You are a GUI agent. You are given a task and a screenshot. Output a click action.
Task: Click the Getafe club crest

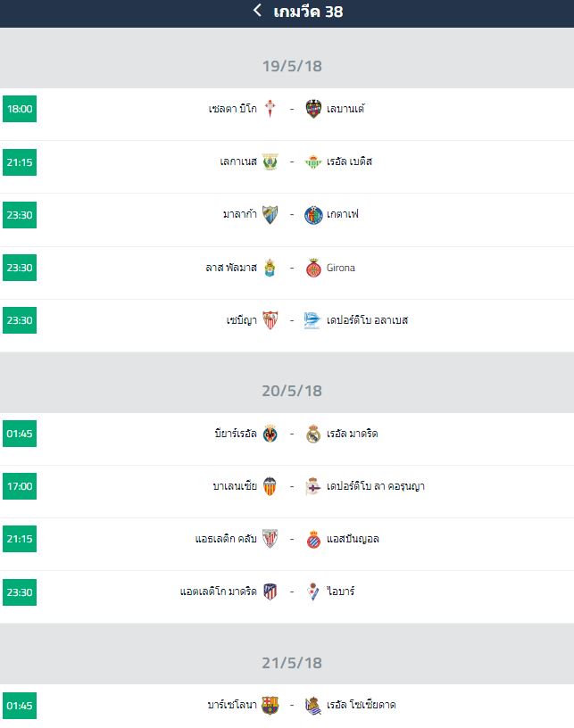click(x=313, y=215)
